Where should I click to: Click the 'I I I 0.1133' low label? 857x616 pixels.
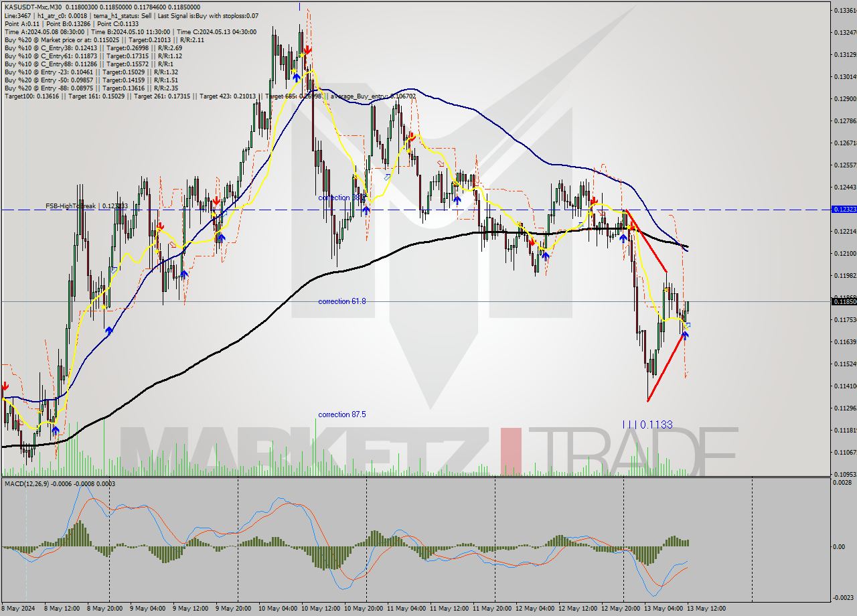647,425
